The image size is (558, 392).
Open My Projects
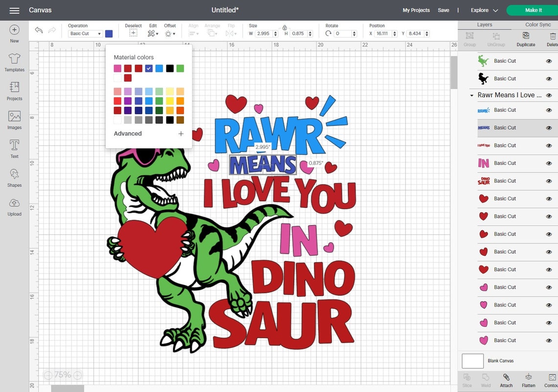416,10
